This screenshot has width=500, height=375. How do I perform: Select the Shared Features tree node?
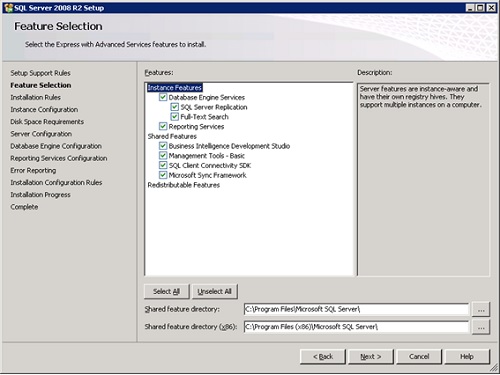coord(172,136)
